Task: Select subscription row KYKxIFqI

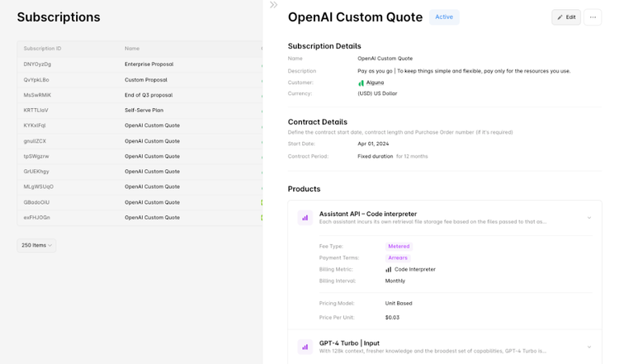Action: tap(139, 125)
